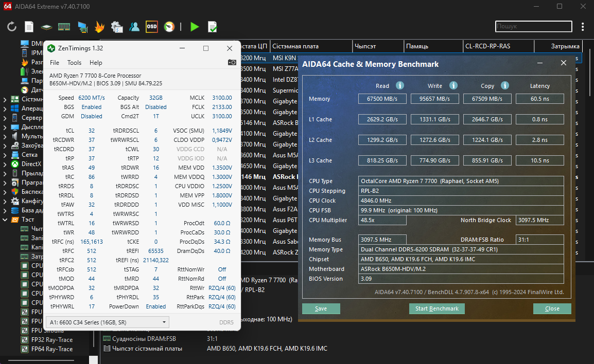Click the green Xbox DirectX tree icon
The image size is (594, 364).
coord(15,164)
